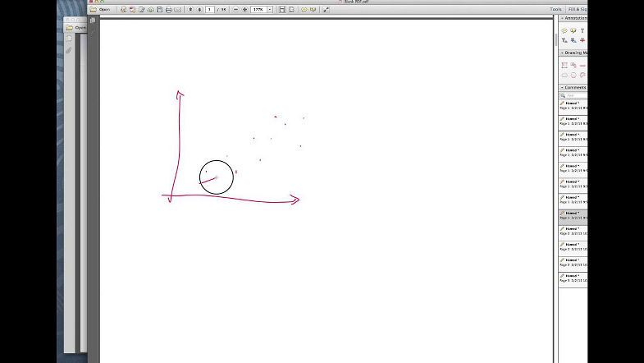Open the zoom percentage dropdown
Viewport: 644px width, 363px height.
pos(270,10)
